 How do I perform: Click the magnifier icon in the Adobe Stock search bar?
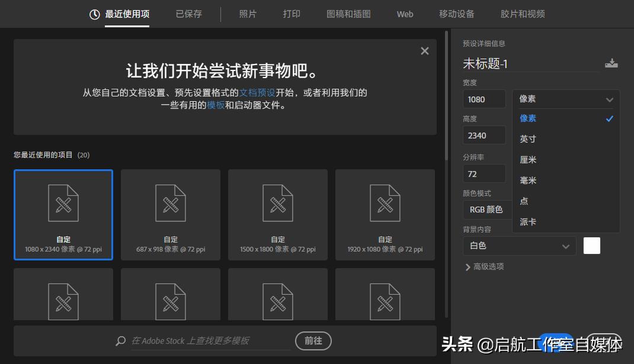click(x=120, y=341)
